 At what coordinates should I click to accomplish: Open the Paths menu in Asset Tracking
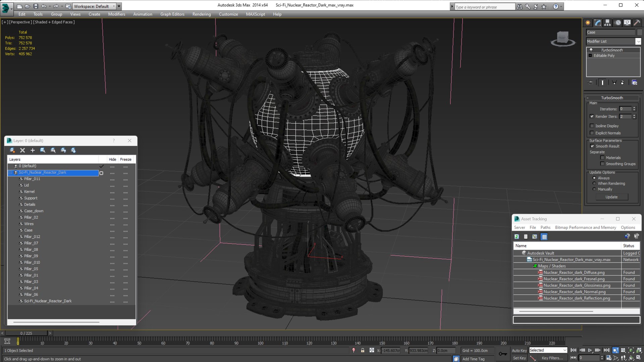[545, 227]
